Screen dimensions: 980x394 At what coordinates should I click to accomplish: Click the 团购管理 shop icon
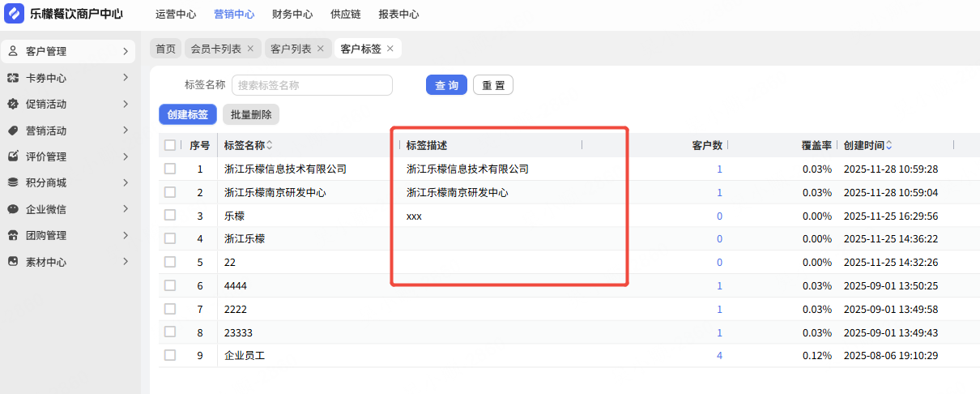tap(13, 235)
